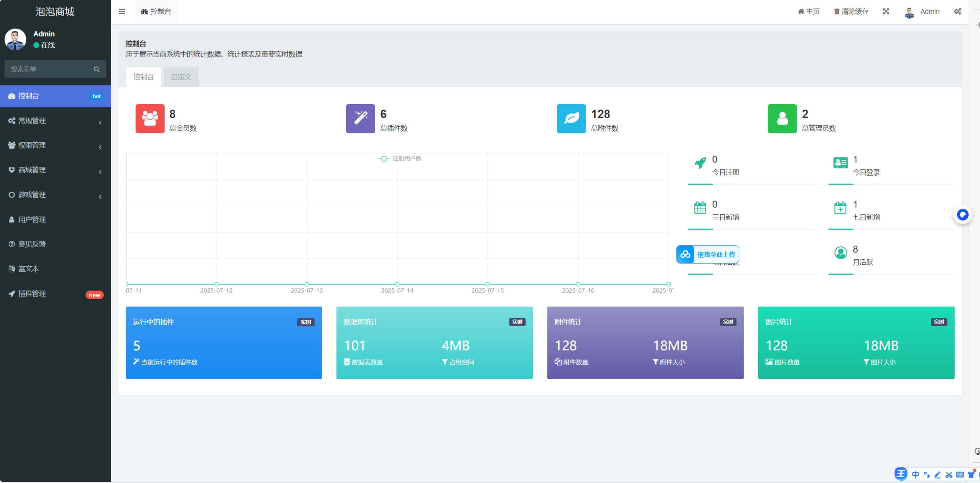Click the 王 input method logo
Screen dimensions: 980x483
point(901,474)
